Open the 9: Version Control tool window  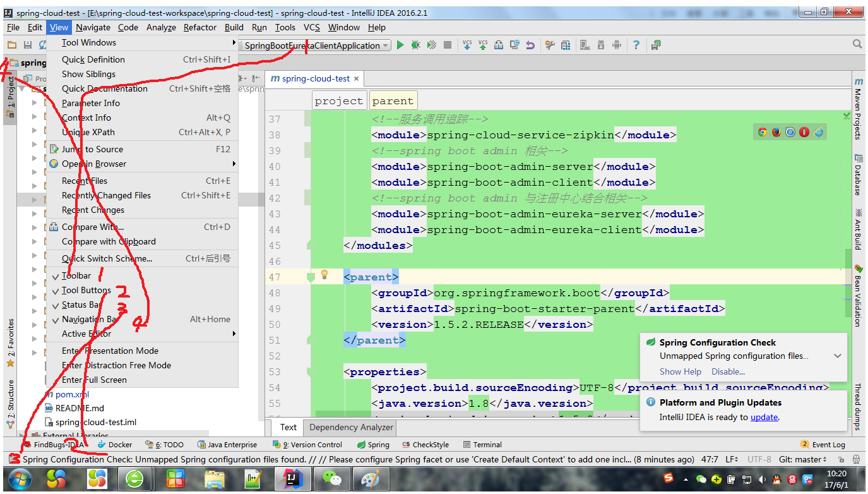pyautogui.click(x=307, y=445)
